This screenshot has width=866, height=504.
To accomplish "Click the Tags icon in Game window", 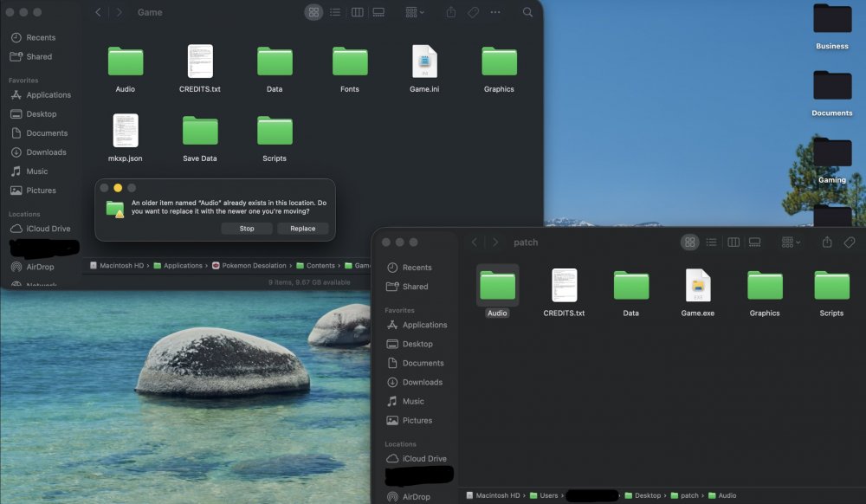I will 474,12.
